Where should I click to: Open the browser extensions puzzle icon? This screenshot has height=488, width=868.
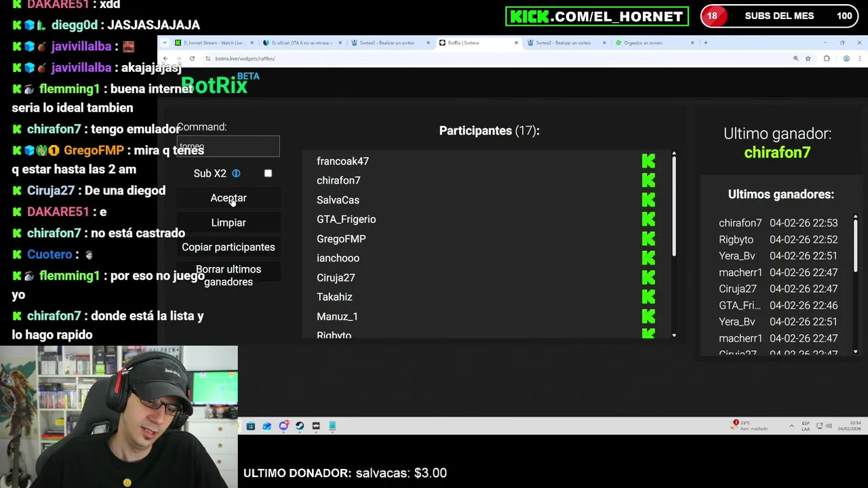click(x=827, y=59)
